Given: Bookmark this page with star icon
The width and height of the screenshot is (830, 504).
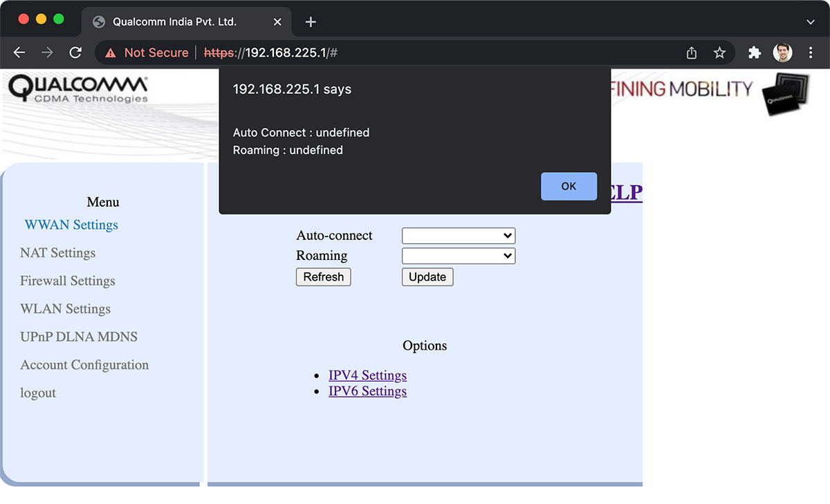Looking at the screenshot, I should [x=719, y=53].
